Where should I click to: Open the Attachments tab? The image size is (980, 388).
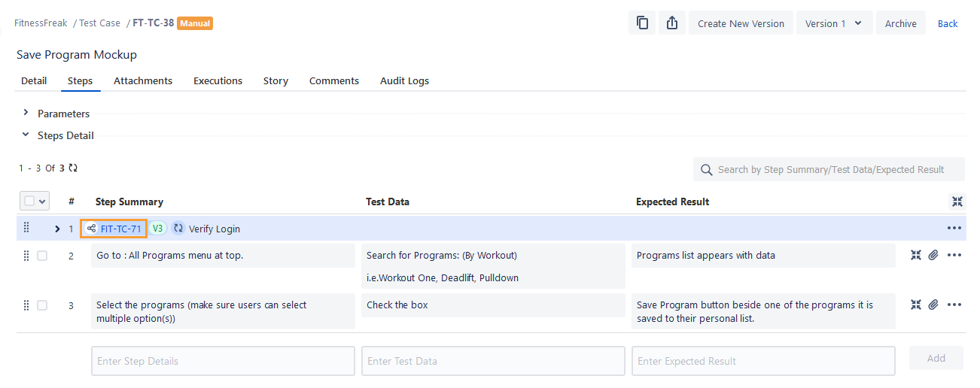coord(143,80)
